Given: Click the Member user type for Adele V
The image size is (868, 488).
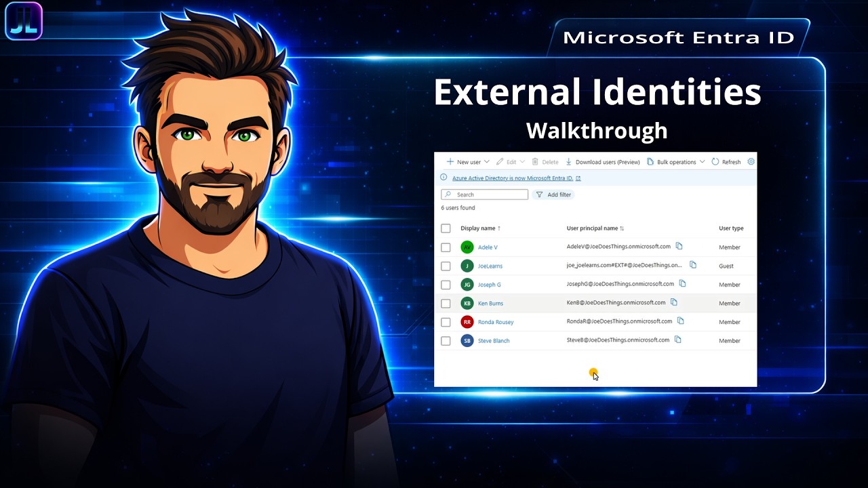Looking at the screenshot, I should pos(730,247).
